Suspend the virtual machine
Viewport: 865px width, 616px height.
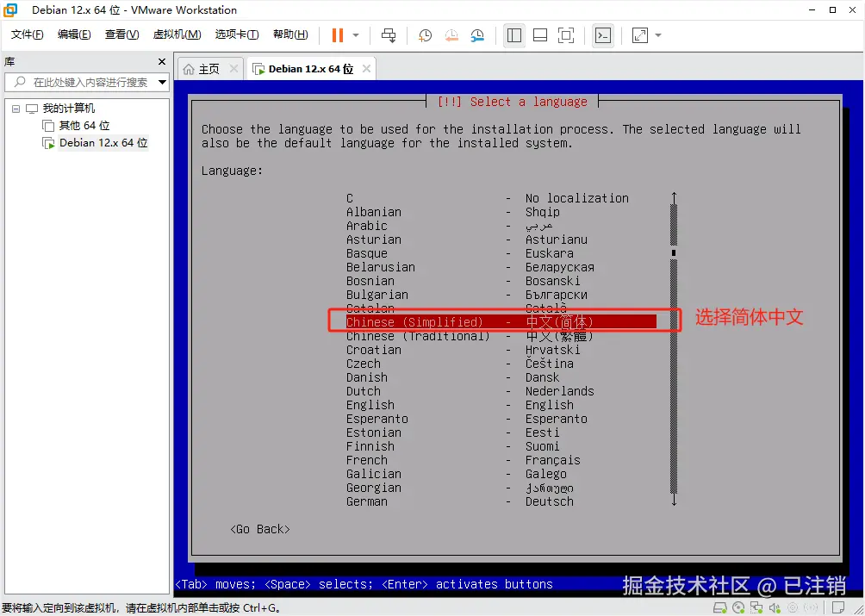pyautogui.click(x=336, y=35)
